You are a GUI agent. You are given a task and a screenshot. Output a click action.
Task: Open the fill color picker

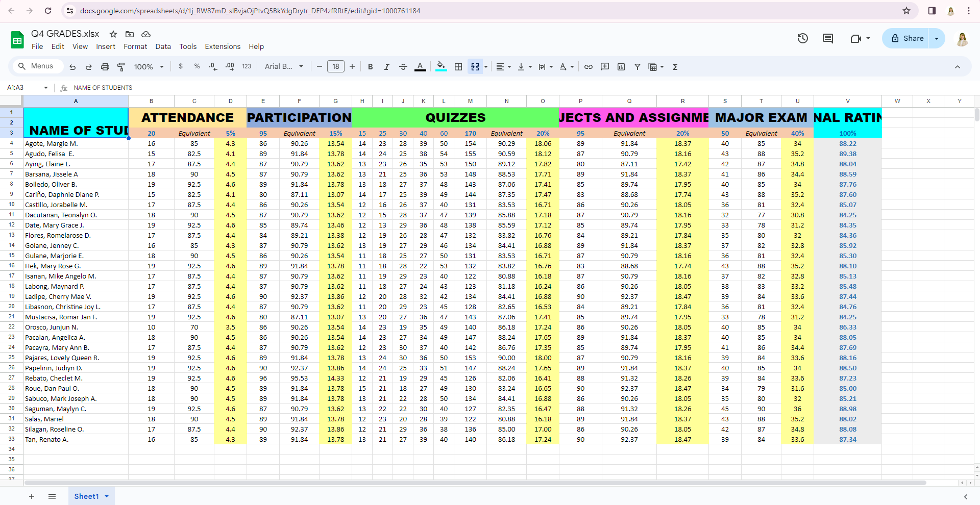click(441, 67)
